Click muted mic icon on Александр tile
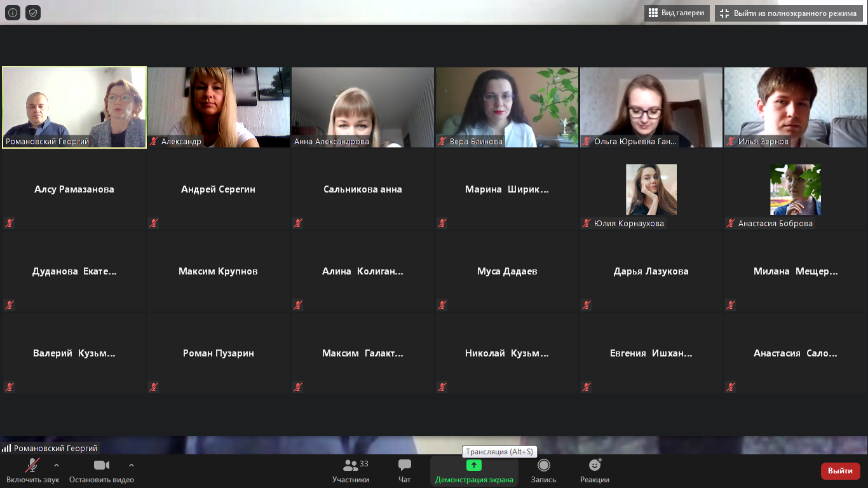The width and height of the screenshot is (868, 488). click(x=154, y=142)
